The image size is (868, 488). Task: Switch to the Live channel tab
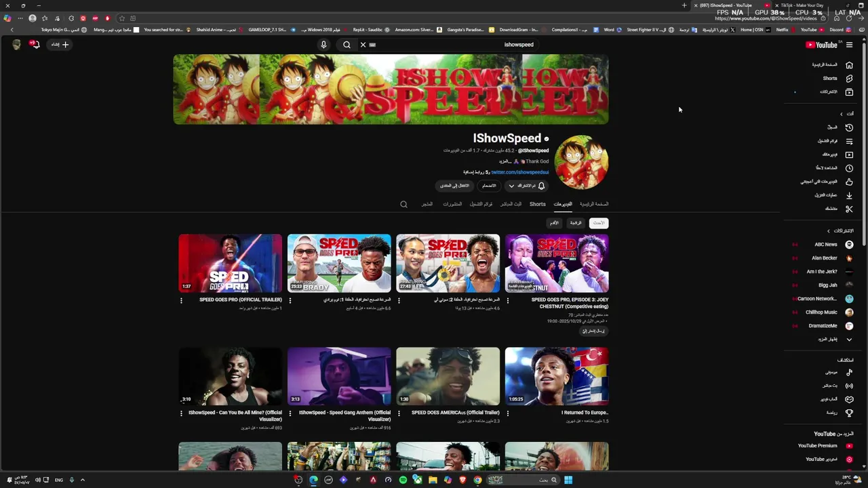coord(511,204)
